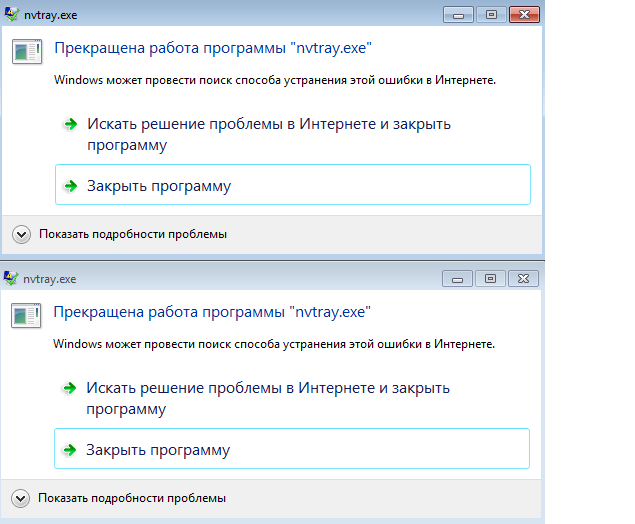Click green arrow beside 'Закрыть программу' in top dialog
The height and width of the screenshot is (524, 635).
[70, 186]
